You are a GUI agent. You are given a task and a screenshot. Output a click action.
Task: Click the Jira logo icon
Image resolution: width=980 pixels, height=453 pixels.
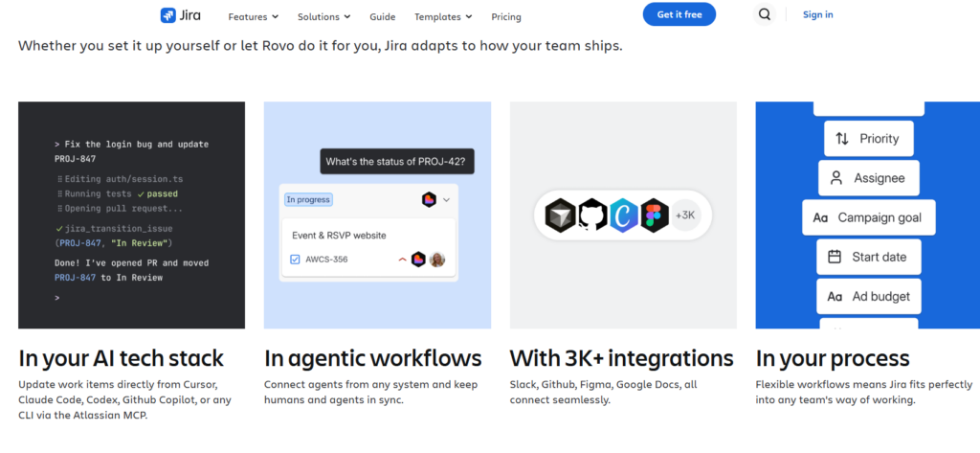click(168, 15)
